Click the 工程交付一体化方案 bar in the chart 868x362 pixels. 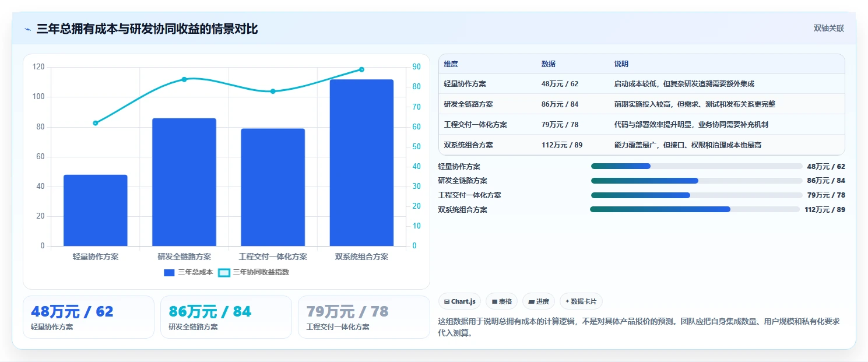(x=273, y=187)
